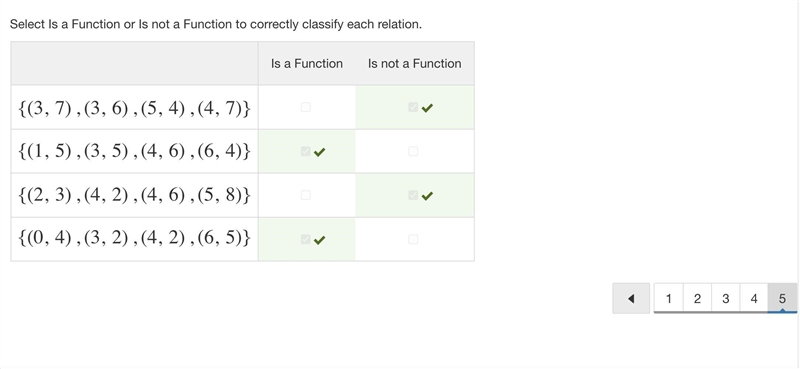Switch to page 3
This screenshot has width=800, height=369.
(726, 299)
